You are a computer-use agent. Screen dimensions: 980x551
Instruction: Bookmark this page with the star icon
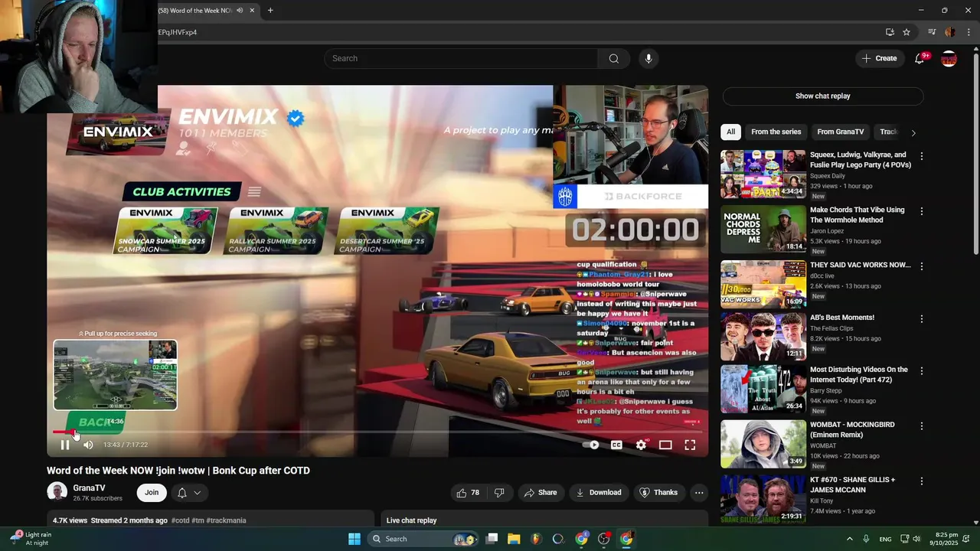click(906, 32)
